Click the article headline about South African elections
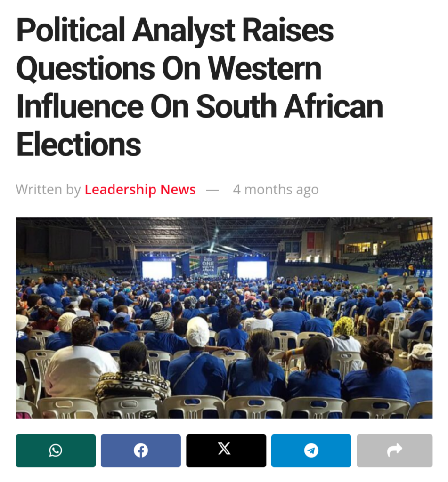448x482 pixels. (x=199, y=88)
